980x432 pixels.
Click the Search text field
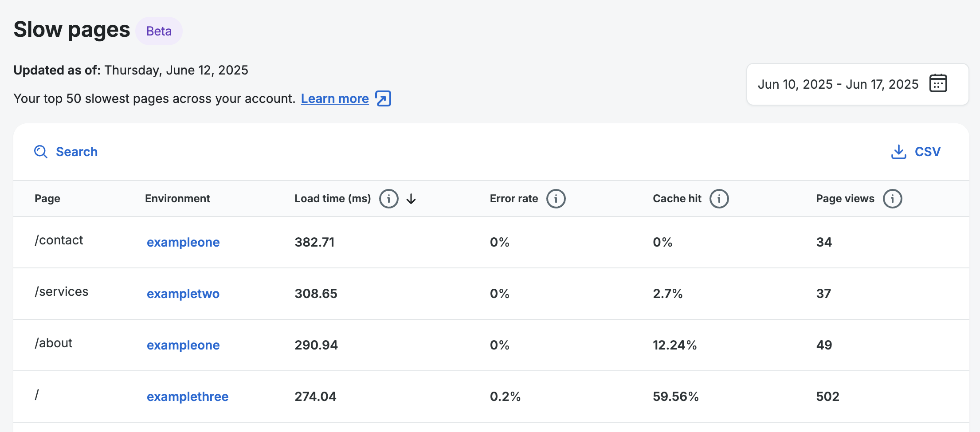[x=77, y=152]
